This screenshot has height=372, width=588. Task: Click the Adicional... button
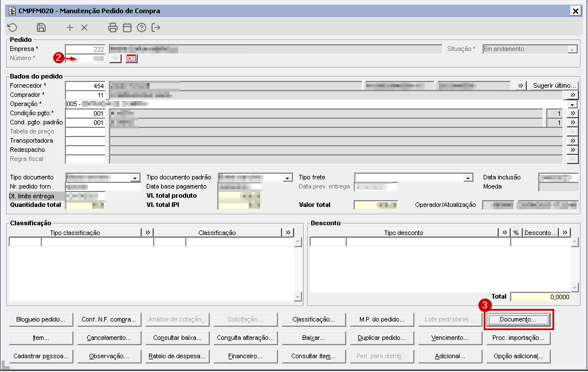tap(450, 357)
